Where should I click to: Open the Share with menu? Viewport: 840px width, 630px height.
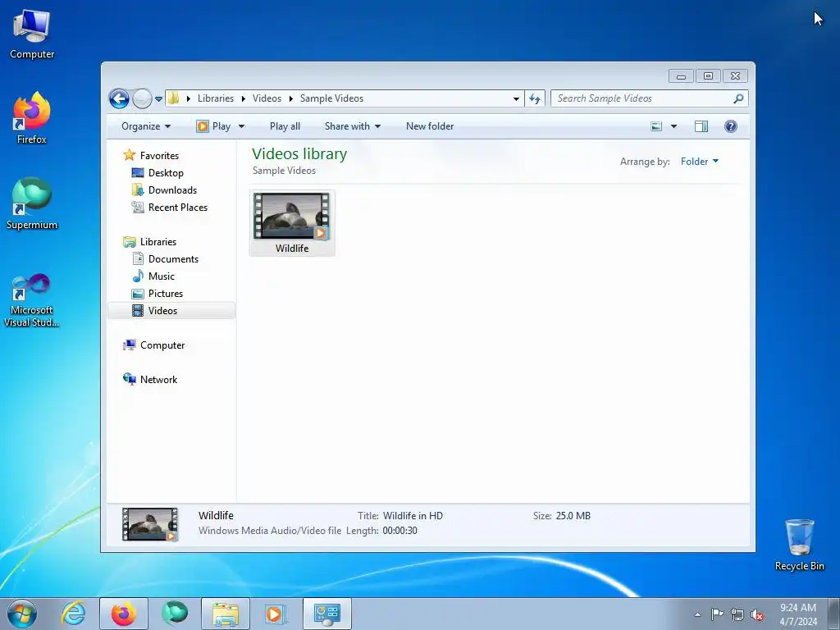(x=353, y=126)
